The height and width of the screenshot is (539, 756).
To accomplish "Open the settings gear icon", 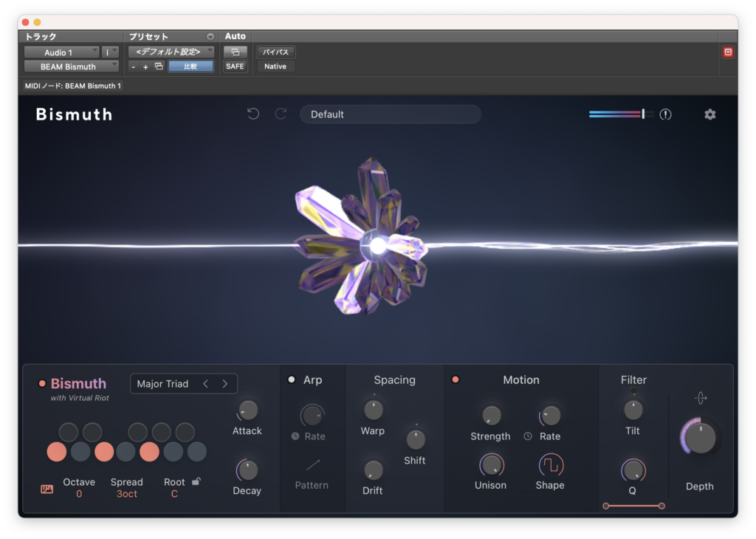I will click(x=709, y=114).
